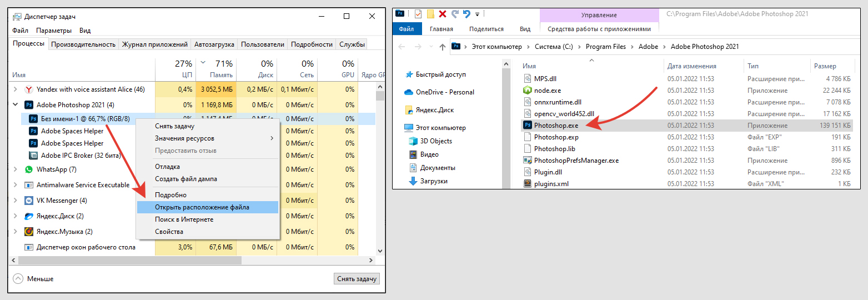The image size is (868, 300).
Task: Click the red X delete icon in Explorer toolbar
Action: click(443, 14)
